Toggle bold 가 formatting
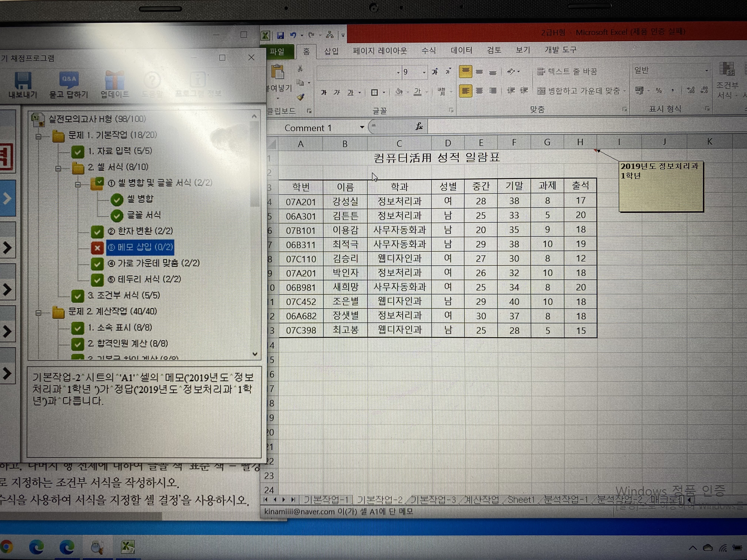Viewport: 747px width, 560px height. coord(323,92)
